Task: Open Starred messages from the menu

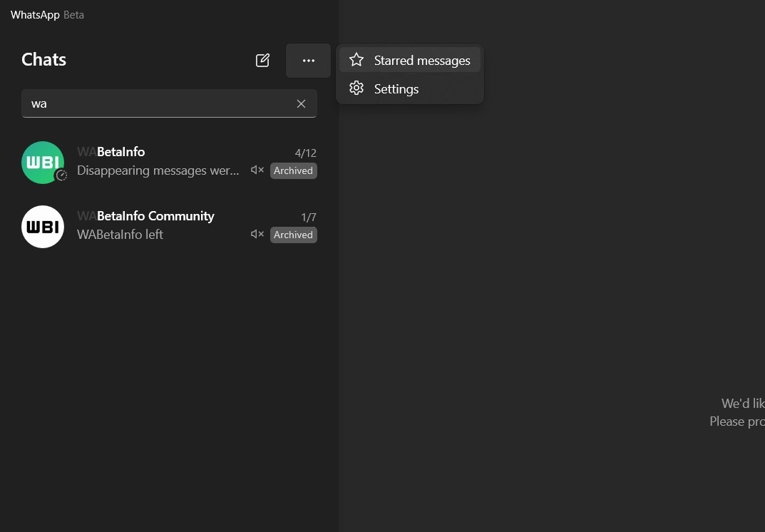Action: pyautogui.click(x=421, y=61)
